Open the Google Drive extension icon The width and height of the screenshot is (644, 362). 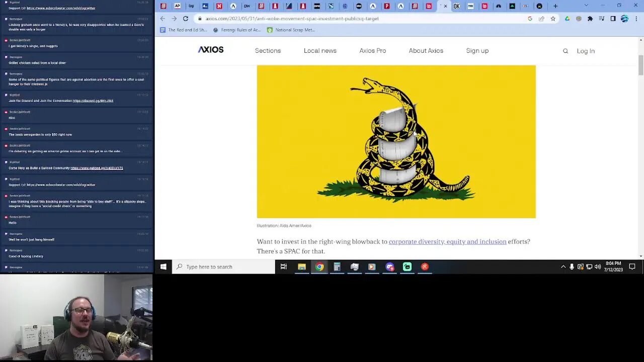pos(567,19)
